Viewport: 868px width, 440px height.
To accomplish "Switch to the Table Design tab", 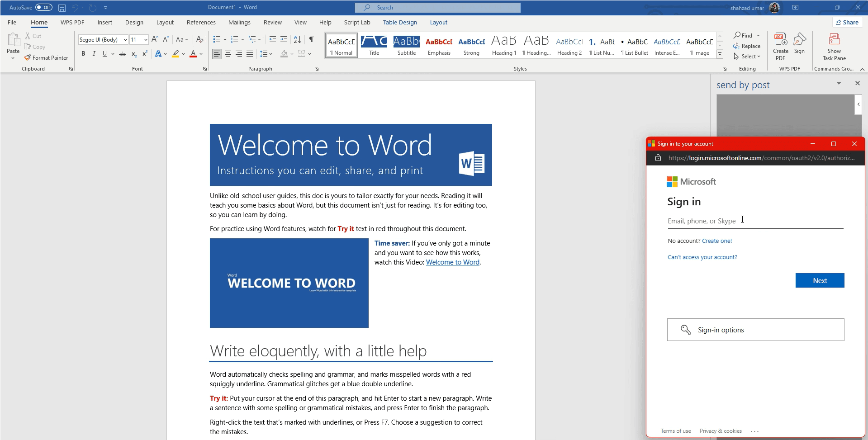I will (400, 22).
